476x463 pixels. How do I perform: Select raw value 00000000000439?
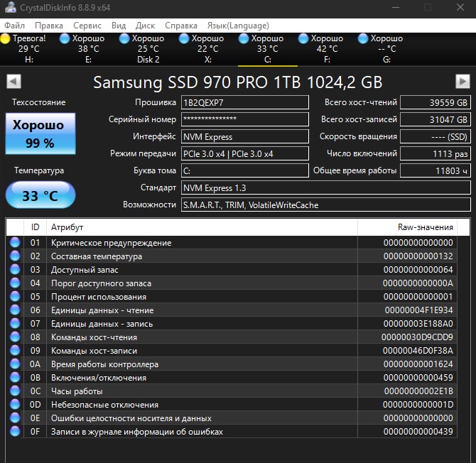418,432
